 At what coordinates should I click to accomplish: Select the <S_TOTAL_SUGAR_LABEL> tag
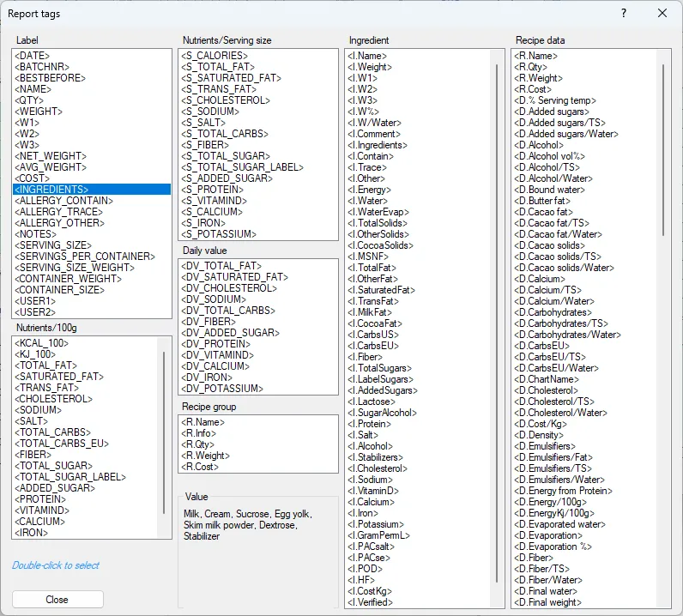pos(242,167)
